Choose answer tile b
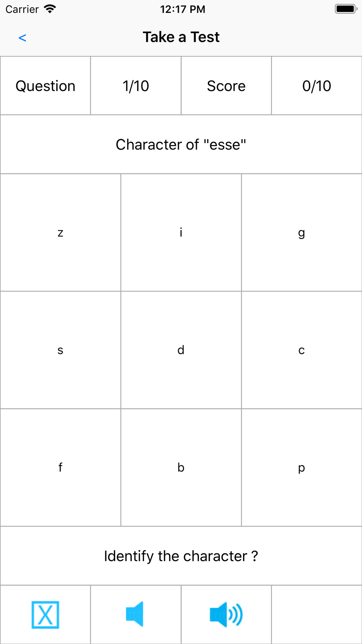Screen dimensions: 362x644 181,467
